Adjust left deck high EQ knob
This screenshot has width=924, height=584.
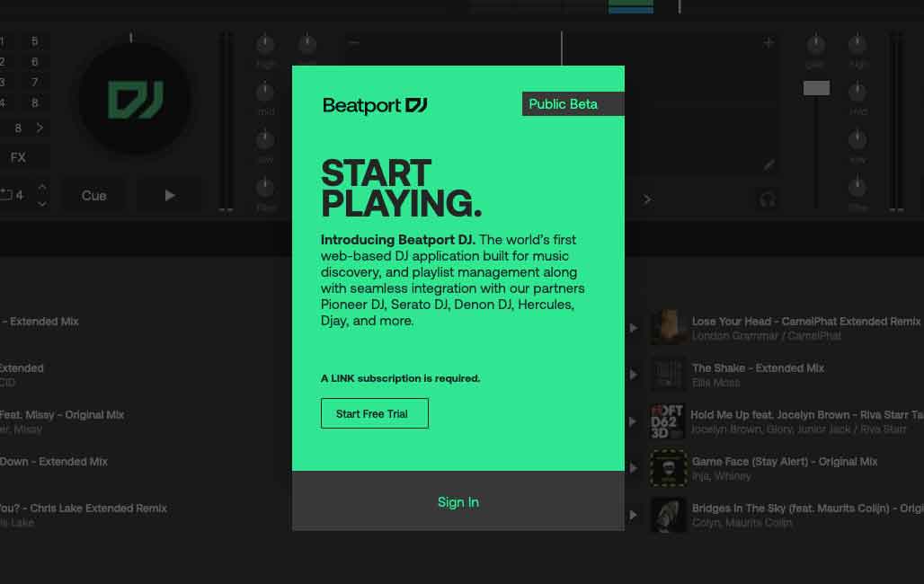tap(265, 44)
